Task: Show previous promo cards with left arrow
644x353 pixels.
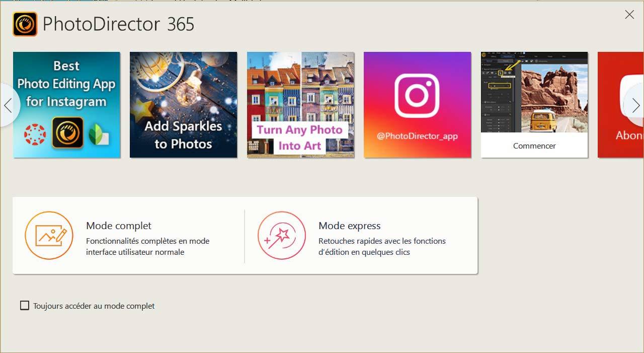Action: [8, 105]
